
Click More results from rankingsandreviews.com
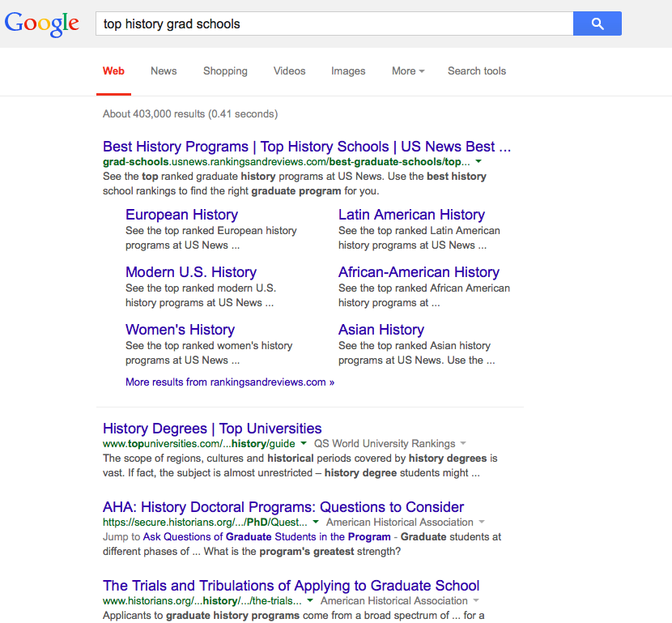[x=229, y=382]
